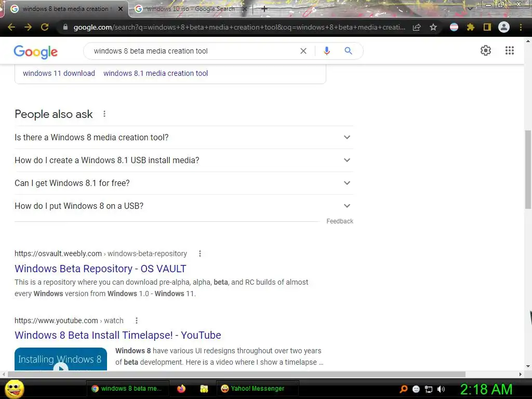Expand 'How do I create a Windows 8.1 USB install media?'
Viewport: 532px width, 399px height.
point(184,160)
